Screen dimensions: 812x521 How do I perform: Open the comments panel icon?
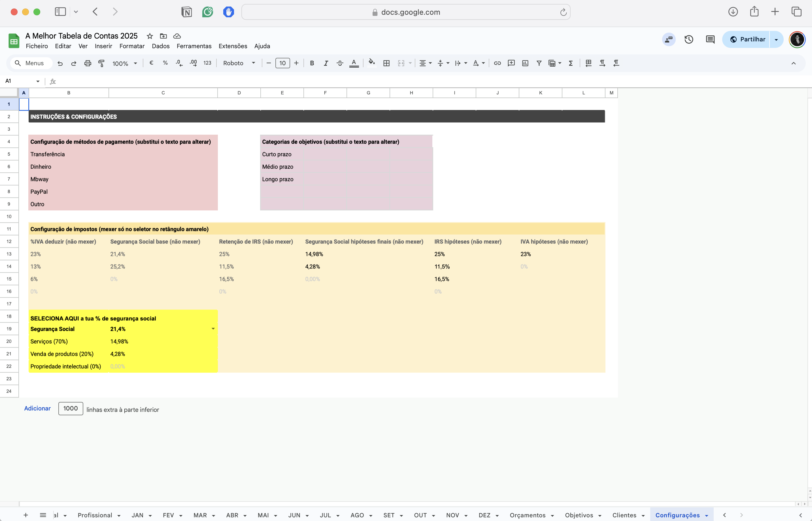coord(710,40)
